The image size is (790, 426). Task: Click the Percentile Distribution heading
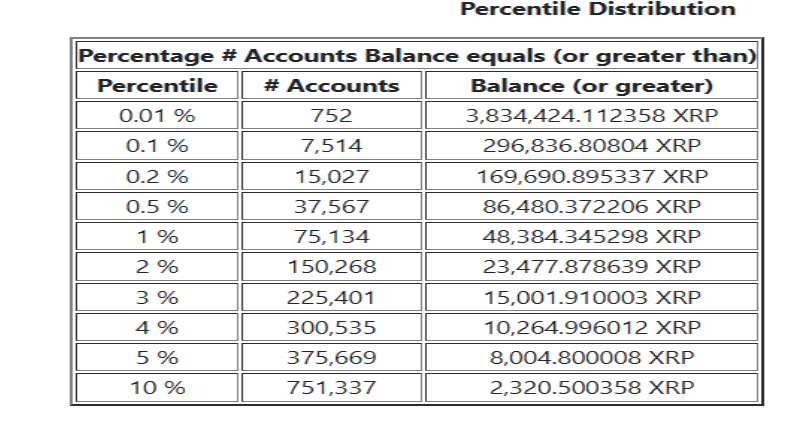click(x=597, y=10)
